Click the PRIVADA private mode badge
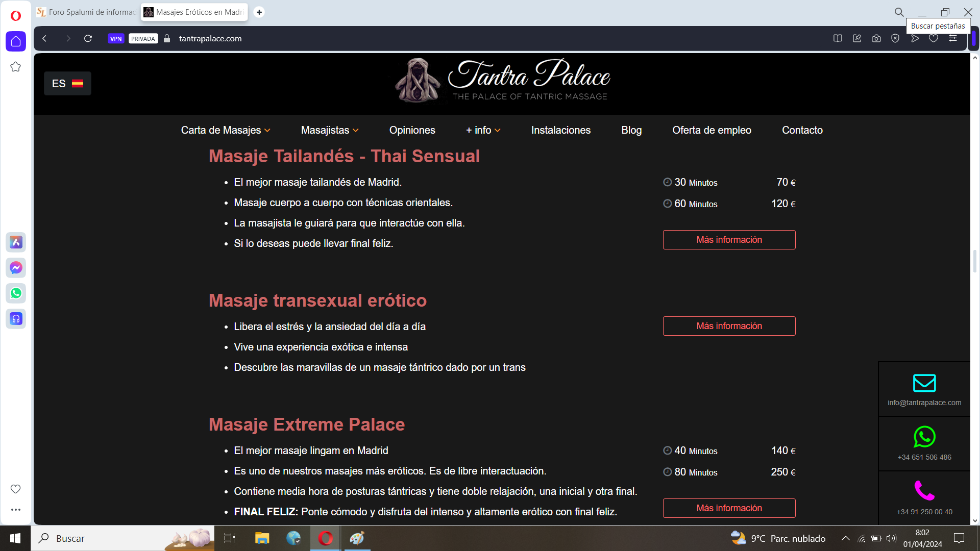980x551 pixels. click(x=143, y=38)
